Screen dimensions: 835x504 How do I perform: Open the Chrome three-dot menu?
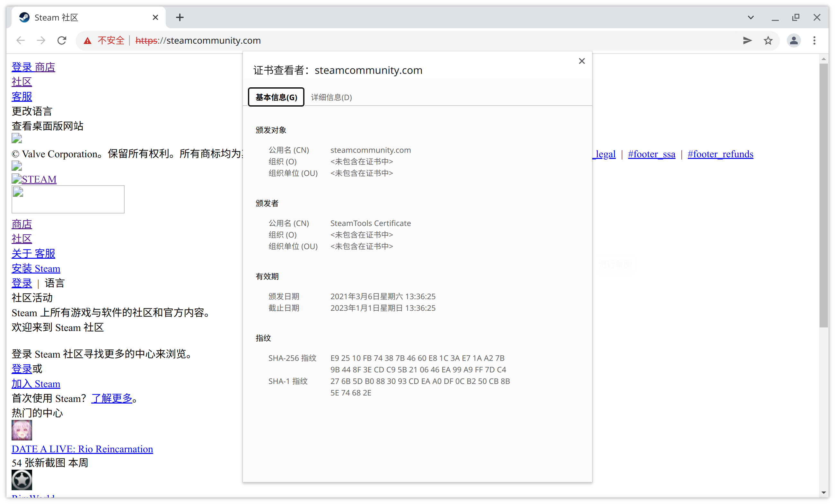point(815,40)
